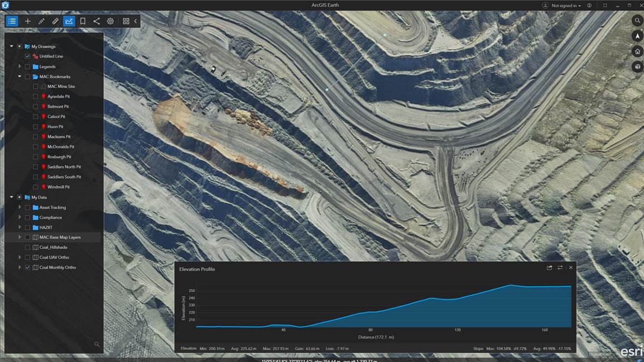Click the search magnifier at top right
The image size is (644, 362).
pyautogui.click(x=637, y=20)
